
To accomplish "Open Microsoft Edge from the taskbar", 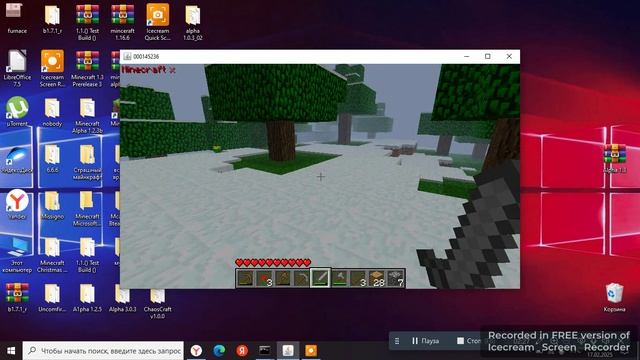I will point(219,351).
